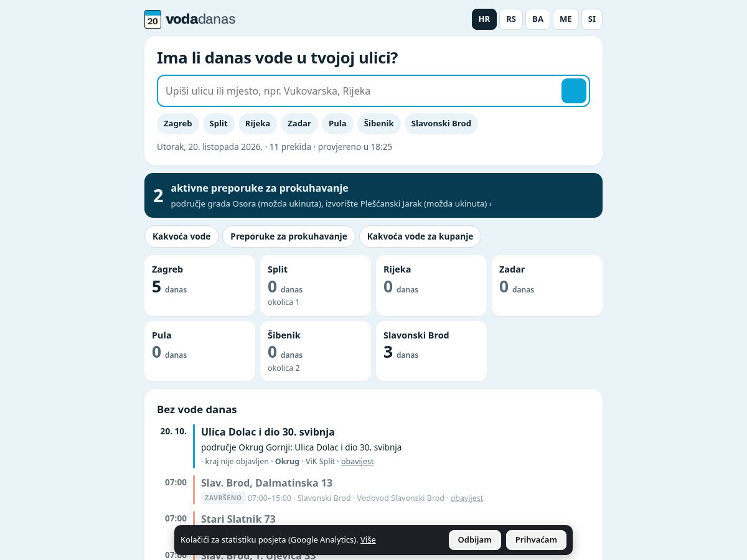Select the Šibenik quick filter chip
The image size is (747, 560).
click(379, 123)
